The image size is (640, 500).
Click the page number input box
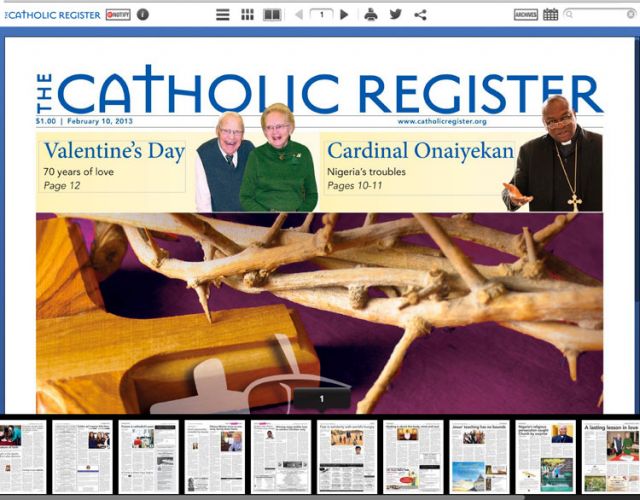[322, 15]
